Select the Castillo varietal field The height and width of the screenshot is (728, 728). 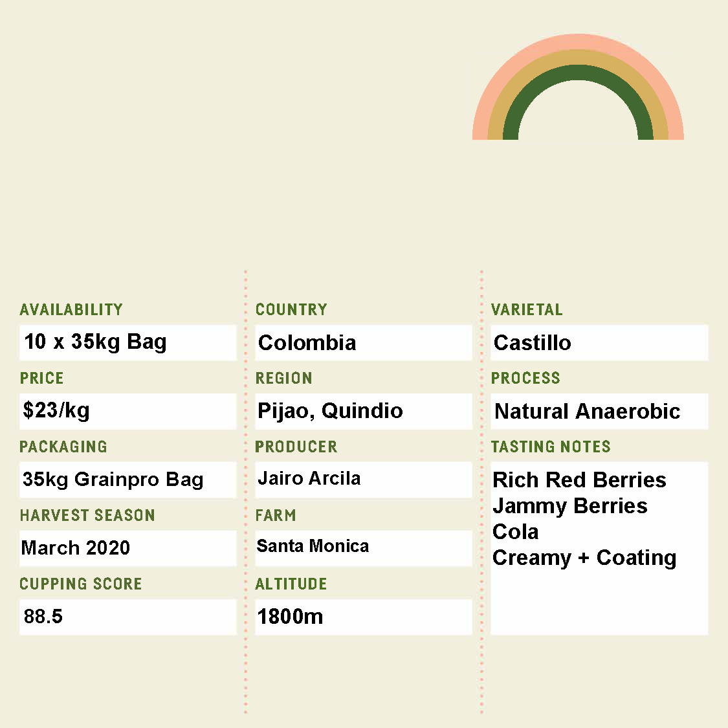click(x=599, y=342)
